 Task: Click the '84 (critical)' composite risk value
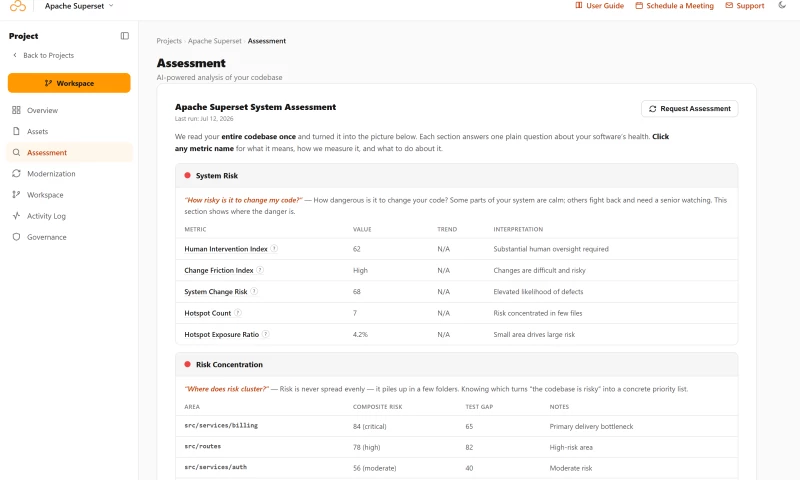(x=369, y=426)
